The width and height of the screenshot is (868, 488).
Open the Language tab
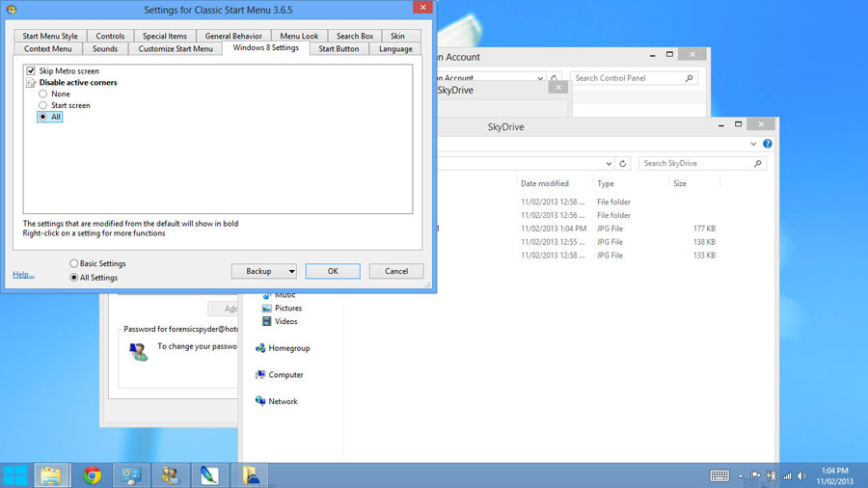(x=395, y=48)
